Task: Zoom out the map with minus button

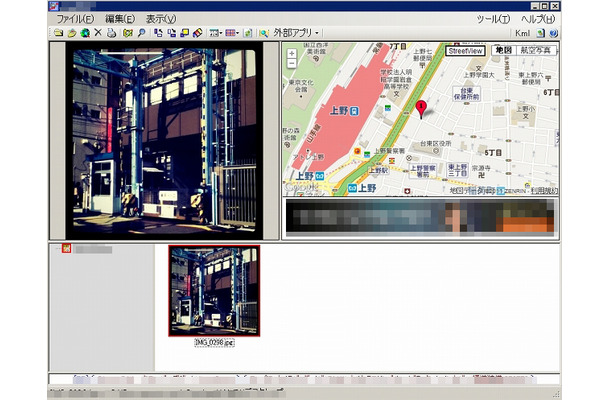Action: click(292, 63)
